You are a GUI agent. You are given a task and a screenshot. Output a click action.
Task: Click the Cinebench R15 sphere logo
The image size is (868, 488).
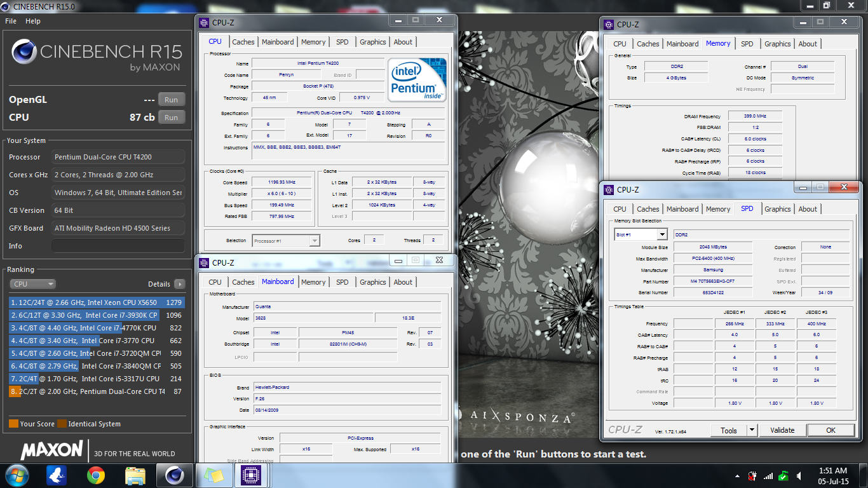[x=24, y=51]
